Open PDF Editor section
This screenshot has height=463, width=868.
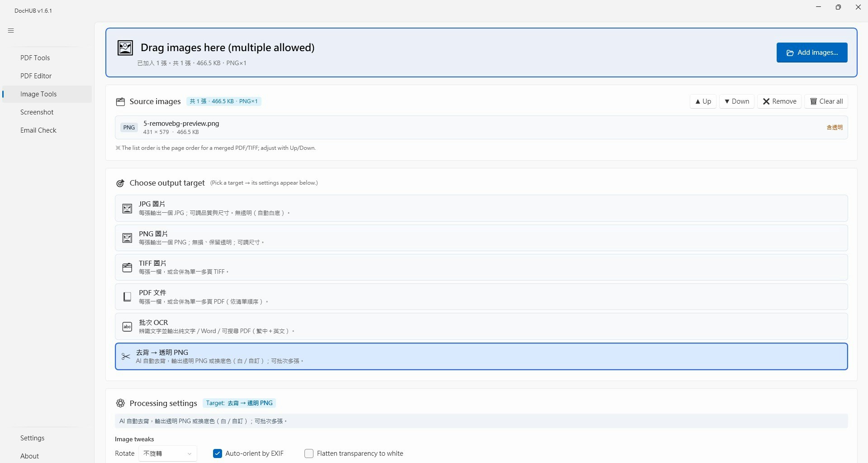(47, 76)
